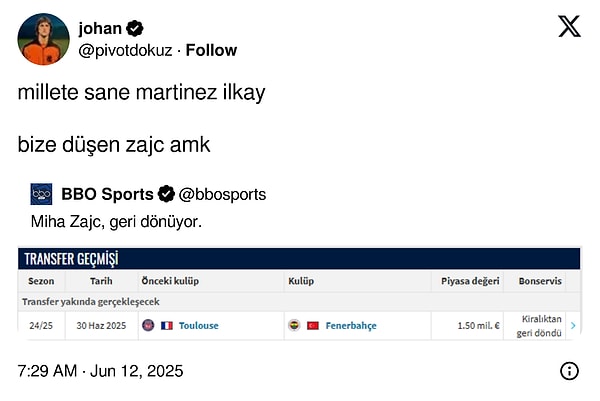Image resolution: width=600 pixels, height=401 pixels.
Task: Click the France flag icon
Action: pyautogui.click(x=167, y=325)
